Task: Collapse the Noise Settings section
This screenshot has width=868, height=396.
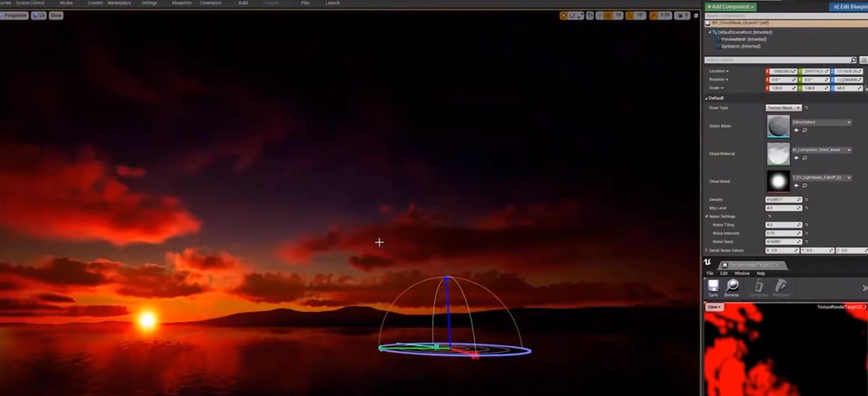Action: [x=707, y=216]
